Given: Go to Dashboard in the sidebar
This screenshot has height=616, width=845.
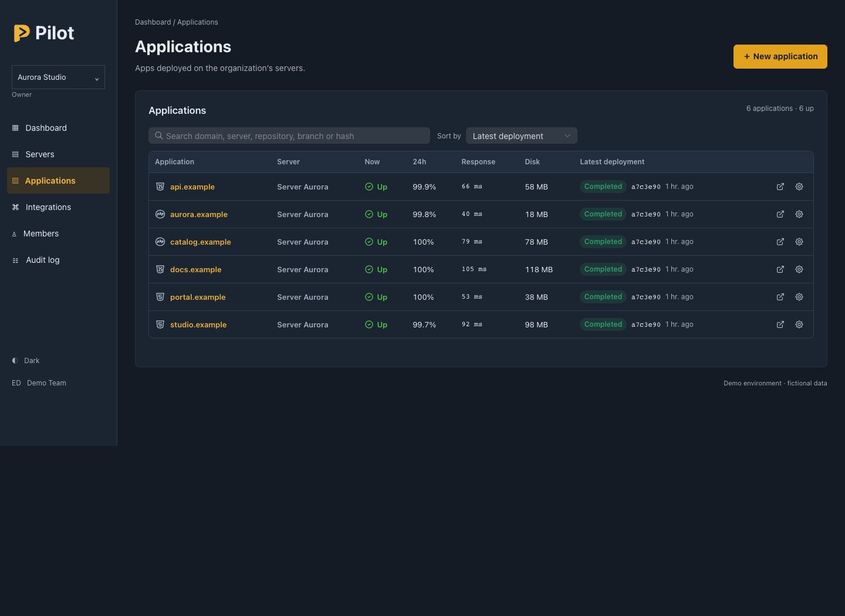Looking at the screenshot, I should (58, 128).
